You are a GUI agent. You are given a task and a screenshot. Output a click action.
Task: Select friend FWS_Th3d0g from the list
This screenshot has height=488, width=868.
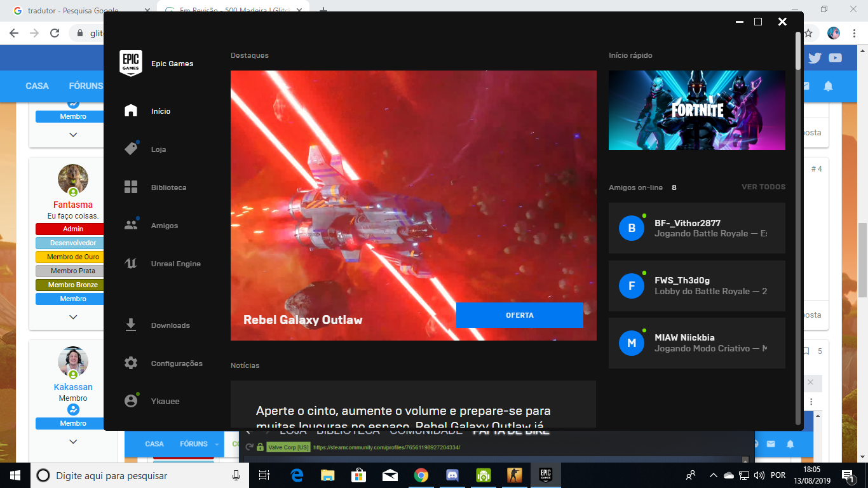click(x=696, y=286)
